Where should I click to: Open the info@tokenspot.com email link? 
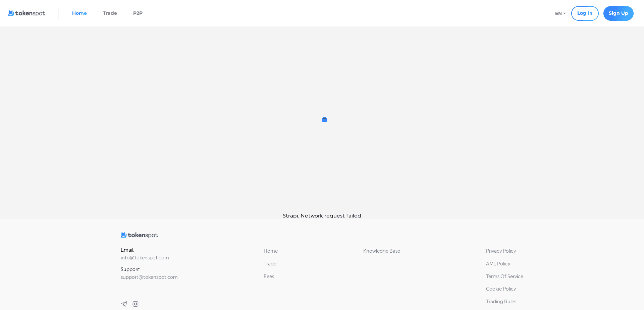tap(145, 258)
